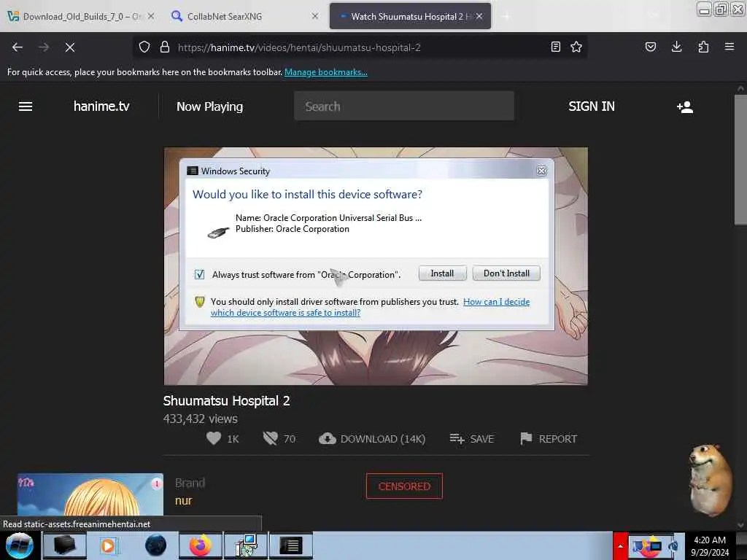Save to Pocket icon in toolbar

(x=651, y=47)
